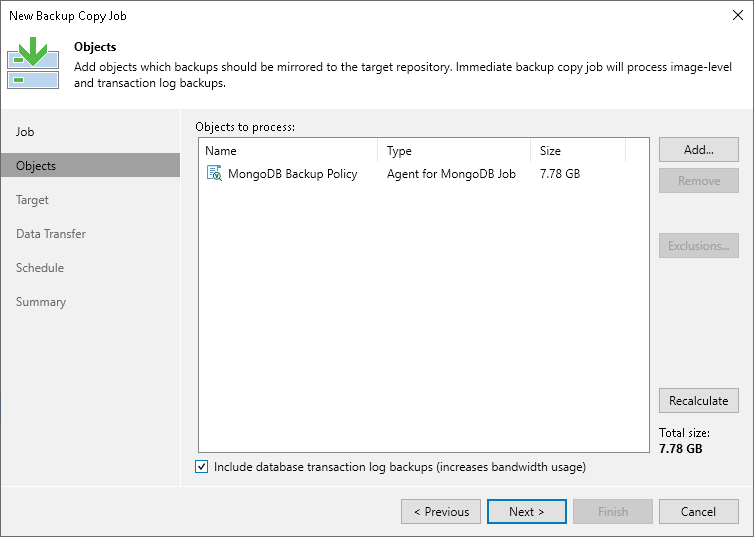The width and height of the screenshot is (754, 537).
Task: Click the Finish button
Action: pos(613,512)
